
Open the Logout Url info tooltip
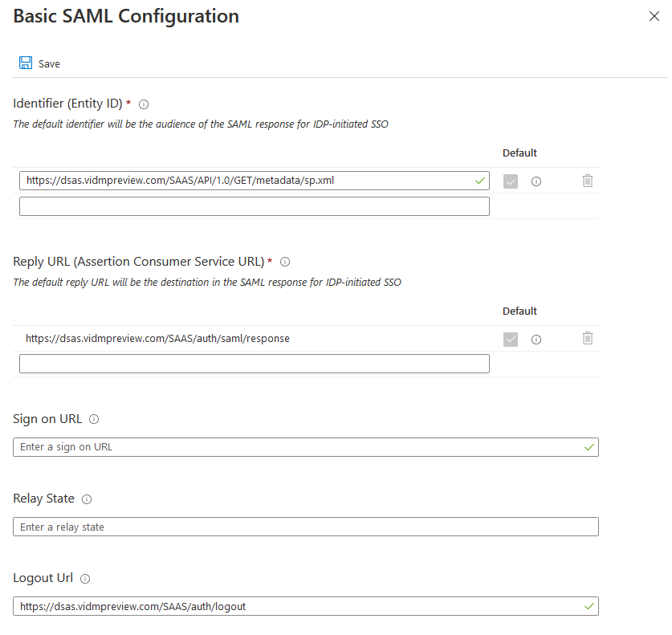click(x=84, y=578)
